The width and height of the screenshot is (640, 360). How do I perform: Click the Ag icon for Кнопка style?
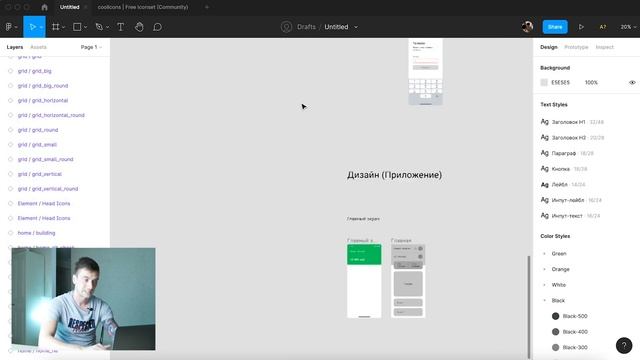pyautogui.click(x=544, y=169)
